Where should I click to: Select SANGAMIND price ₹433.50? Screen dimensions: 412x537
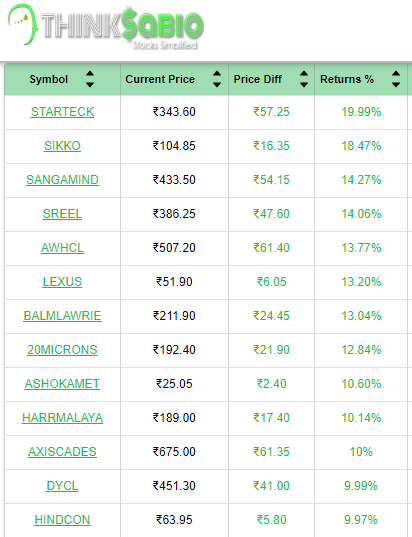coord(174,180)
